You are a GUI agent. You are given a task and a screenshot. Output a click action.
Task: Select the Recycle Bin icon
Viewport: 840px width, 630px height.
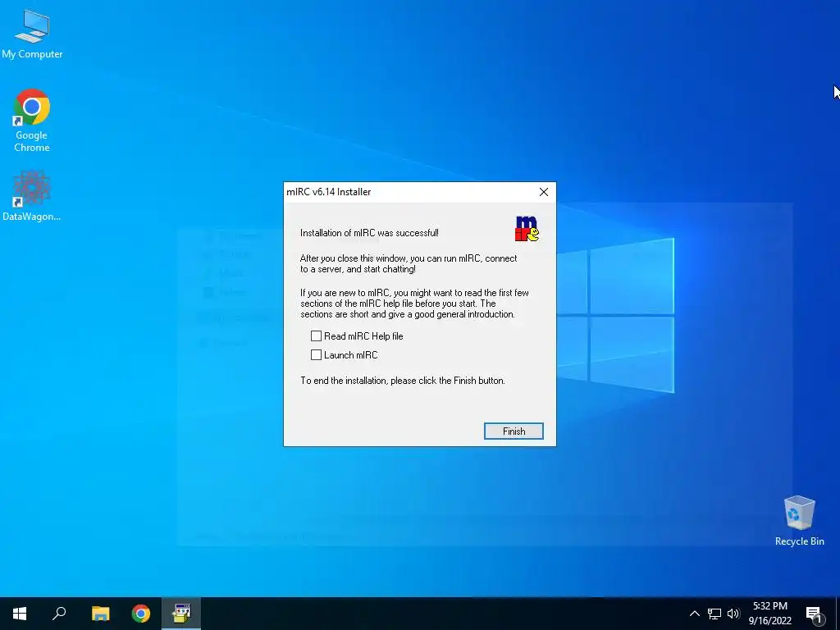pos(799,521)
